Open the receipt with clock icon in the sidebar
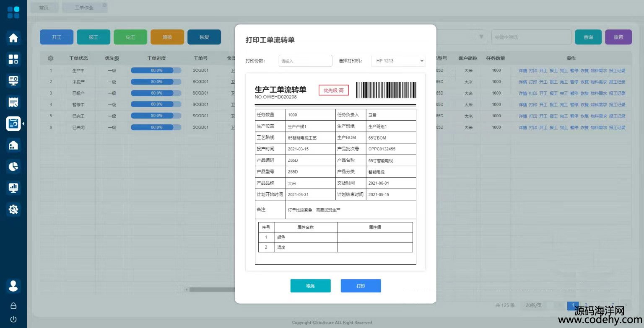Screen dimensions: 644x328 [x=13, y=102]
